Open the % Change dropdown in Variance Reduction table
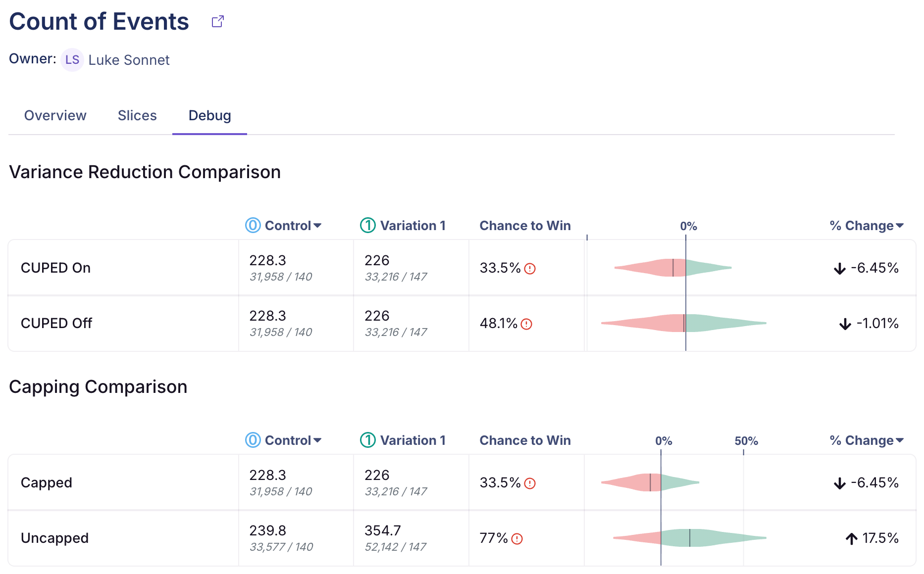Image resolution: width=924 pixels, height=574 pixels. 899,226
